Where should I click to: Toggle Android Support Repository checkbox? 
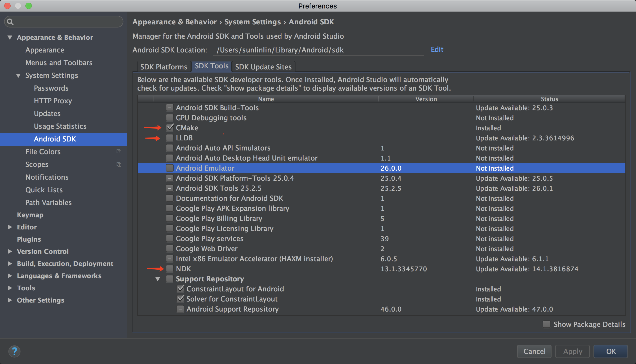pos(180,309)
